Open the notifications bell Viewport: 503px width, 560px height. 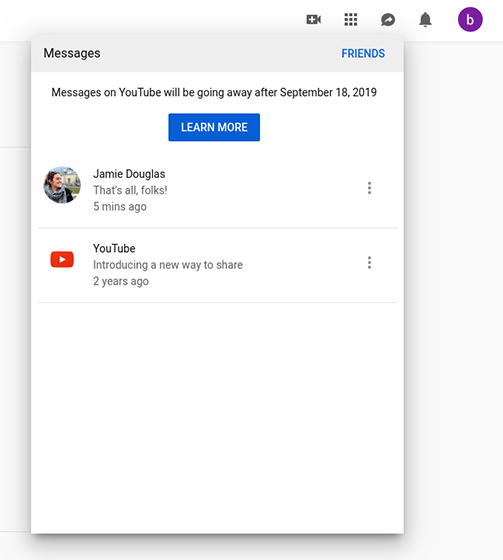point(425,20)
